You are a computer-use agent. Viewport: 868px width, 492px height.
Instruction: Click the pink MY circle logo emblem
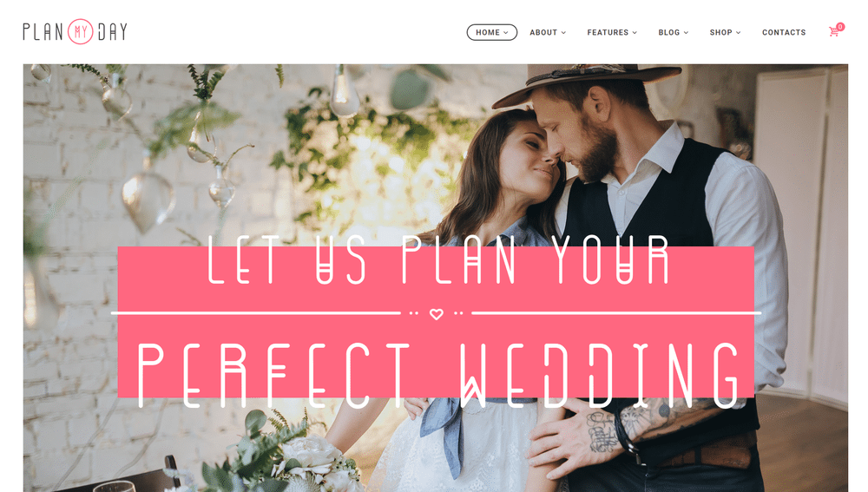point(80,31)
